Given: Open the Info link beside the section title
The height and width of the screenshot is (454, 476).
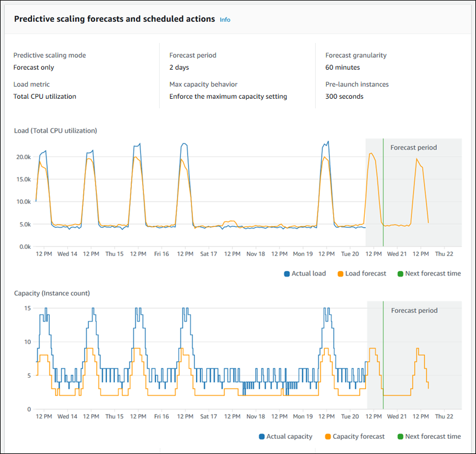Looking at the screenshot, I should 224,19.
